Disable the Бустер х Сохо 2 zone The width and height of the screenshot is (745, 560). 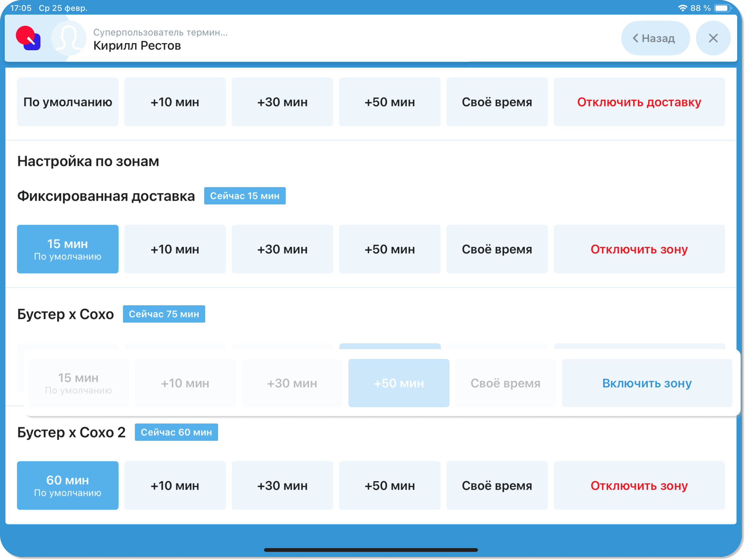coord(639,485)
